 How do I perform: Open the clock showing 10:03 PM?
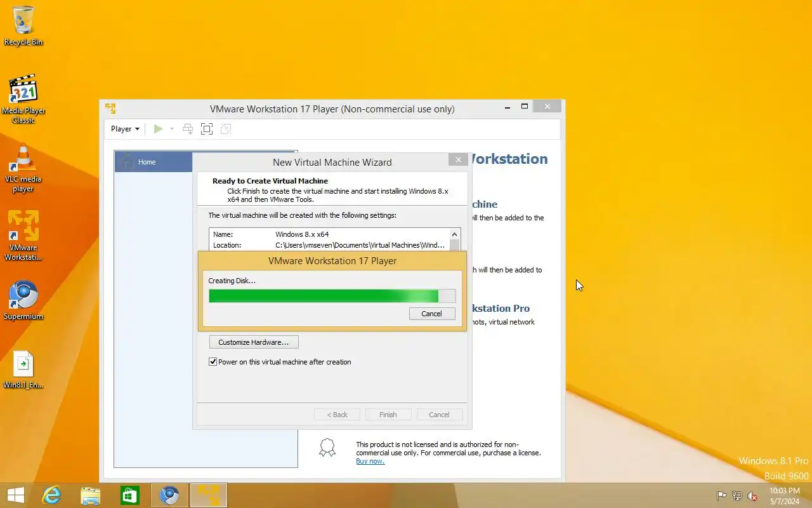pos(785,496)
